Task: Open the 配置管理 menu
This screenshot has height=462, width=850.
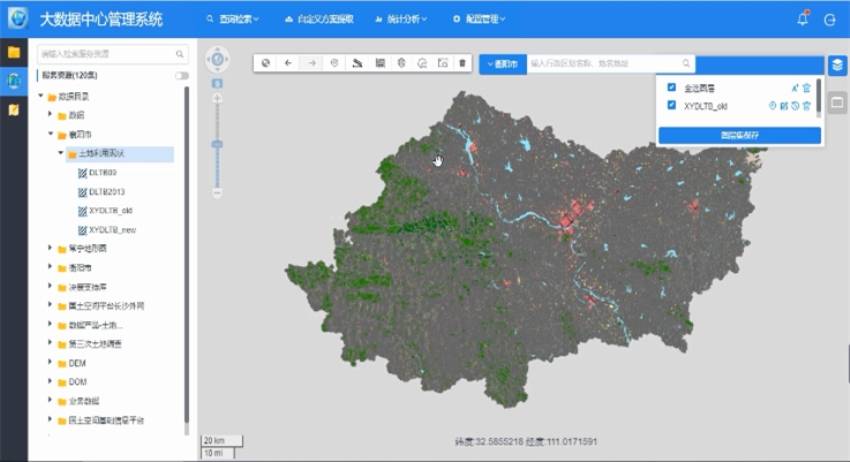Action: 478,19
